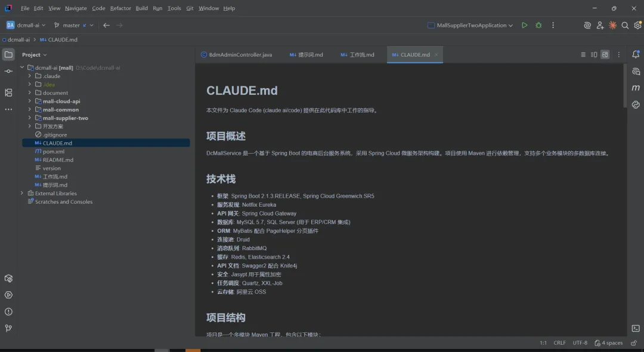644x352 pixels.
Task: Open the Notifications bell
Action: click(636, 54)
